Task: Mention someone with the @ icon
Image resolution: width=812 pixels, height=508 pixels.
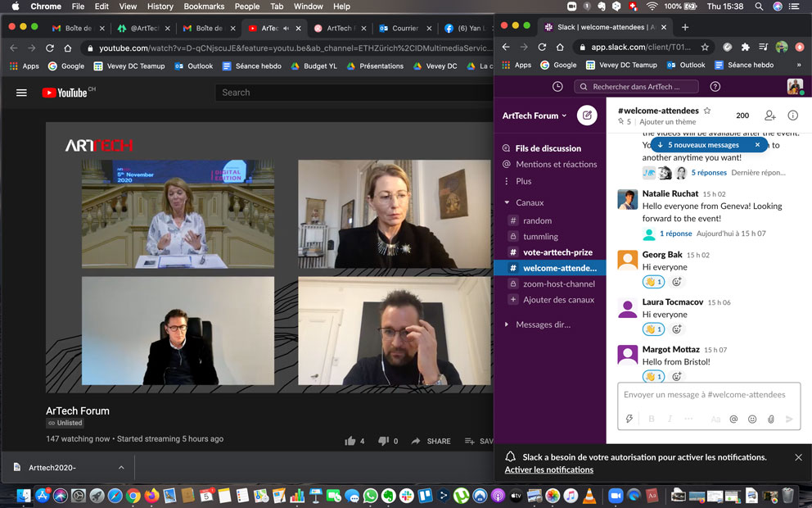Action: 733,419
